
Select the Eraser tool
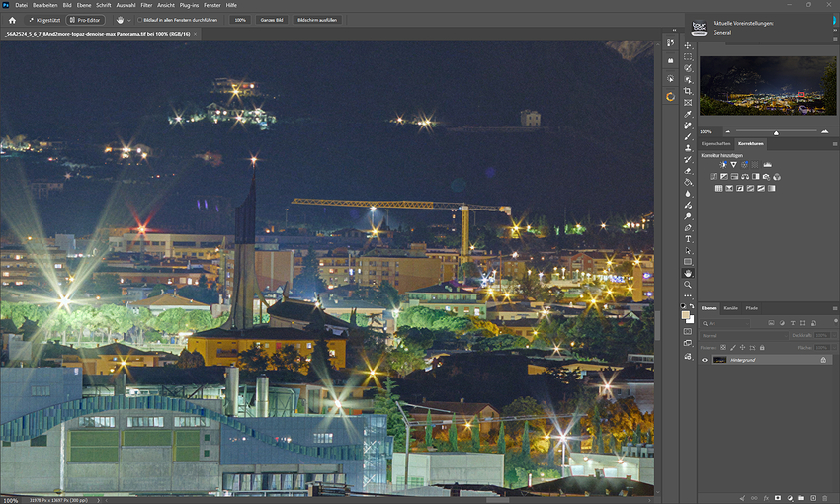coord(688,171)
